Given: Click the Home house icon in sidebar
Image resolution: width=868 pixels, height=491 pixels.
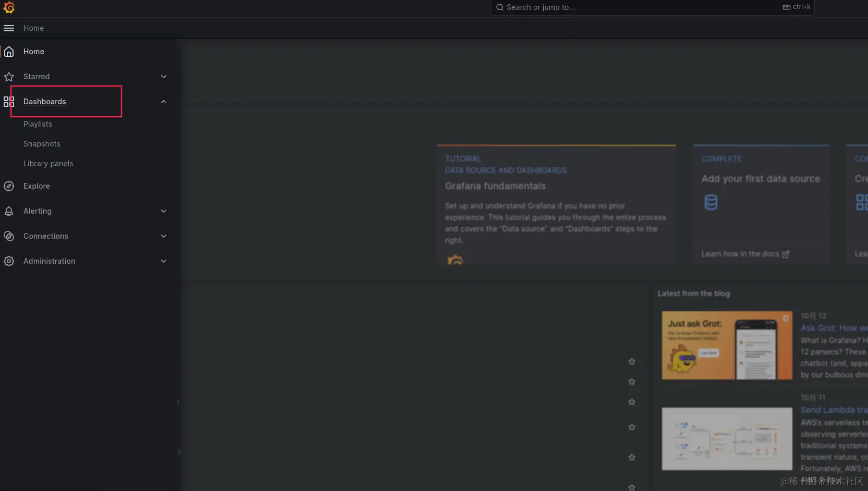Looking at the screenshot, I should [9, 52].
